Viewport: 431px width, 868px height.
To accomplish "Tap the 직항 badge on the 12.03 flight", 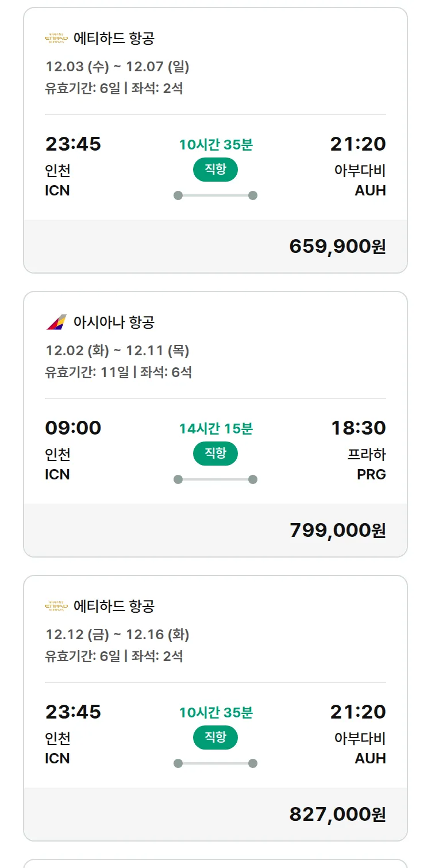I will [x=215, y=170].
